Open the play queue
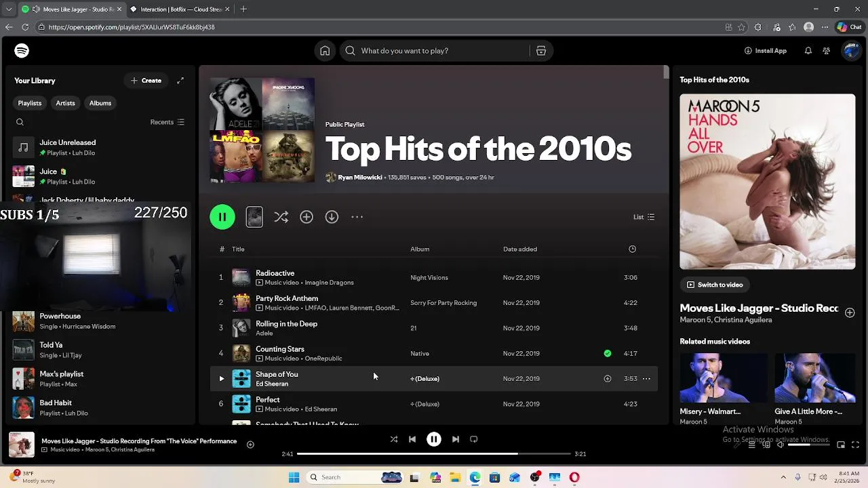This screenshot has width=868, height=488. (x=751, y=445)
